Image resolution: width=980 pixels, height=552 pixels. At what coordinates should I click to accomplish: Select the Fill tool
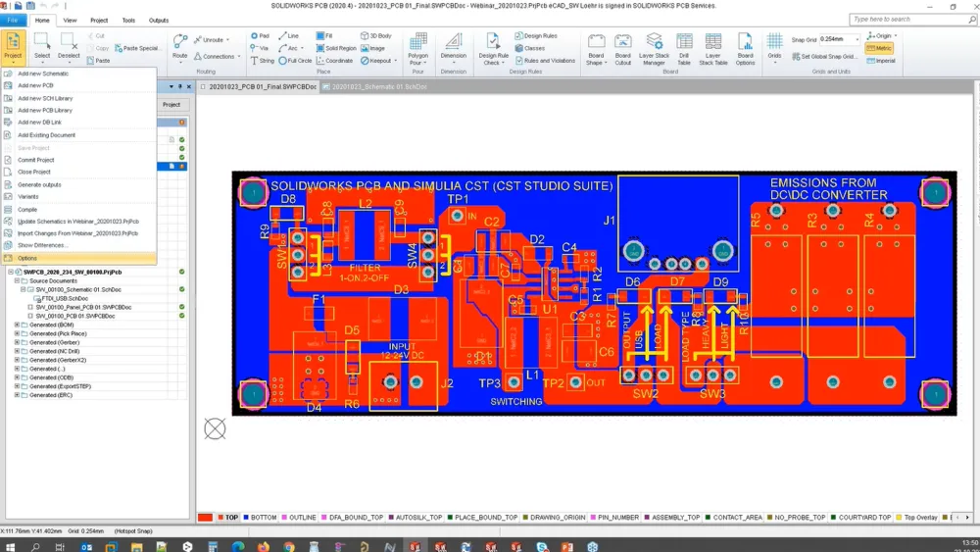pyautogui.click(x=324, y=36)
